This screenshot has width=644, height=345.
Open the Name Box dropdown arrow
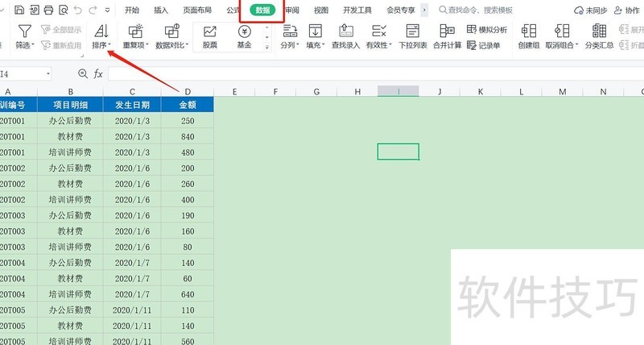point(48,74)
